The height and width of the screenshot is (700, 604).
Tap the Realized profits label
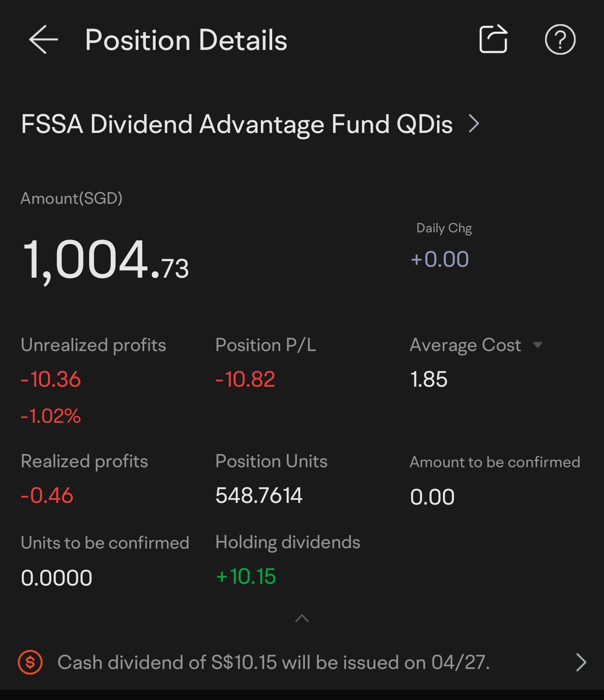point(84,461)
